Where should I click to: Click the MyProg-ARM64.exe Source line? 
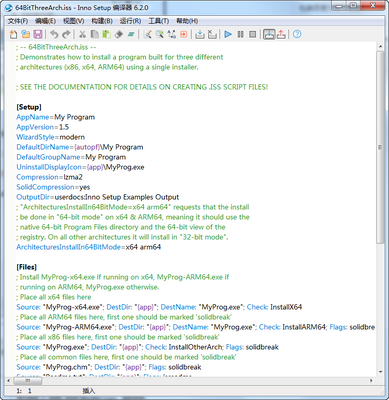[196, 327]
